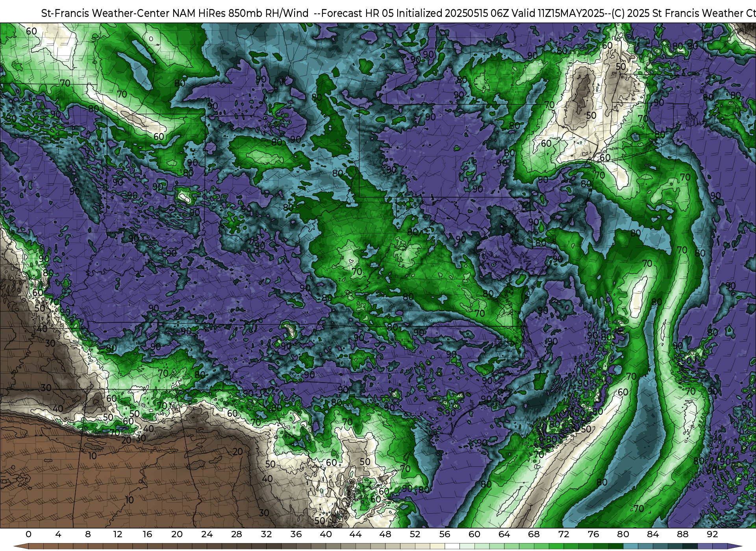Click colorbar tick label 84

[653, 534]
